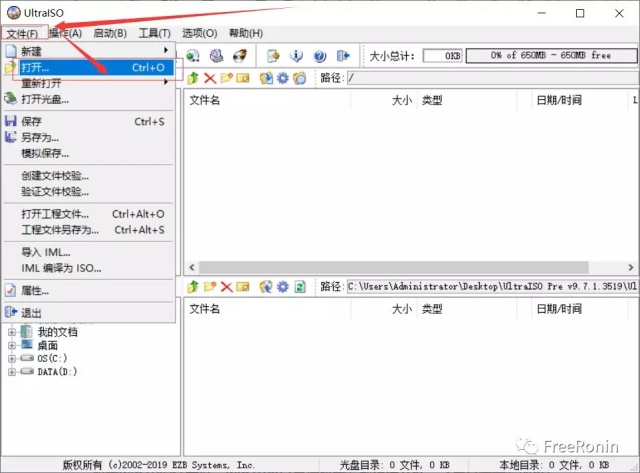Select 打开光盘... menu entry
Viewport: 640px width, 473px height.
coord(89,99)
